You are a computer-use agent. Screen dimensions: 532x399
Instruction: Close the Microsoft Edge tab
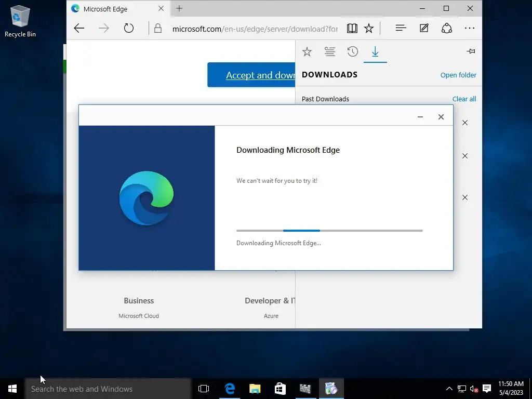(x=161, y=8)
